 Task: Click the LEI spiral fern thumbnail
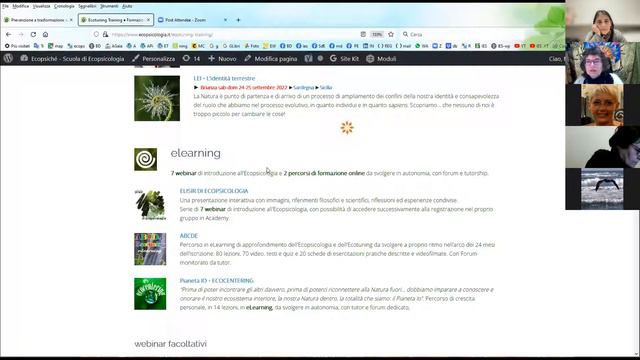click(x=157, y=98)
